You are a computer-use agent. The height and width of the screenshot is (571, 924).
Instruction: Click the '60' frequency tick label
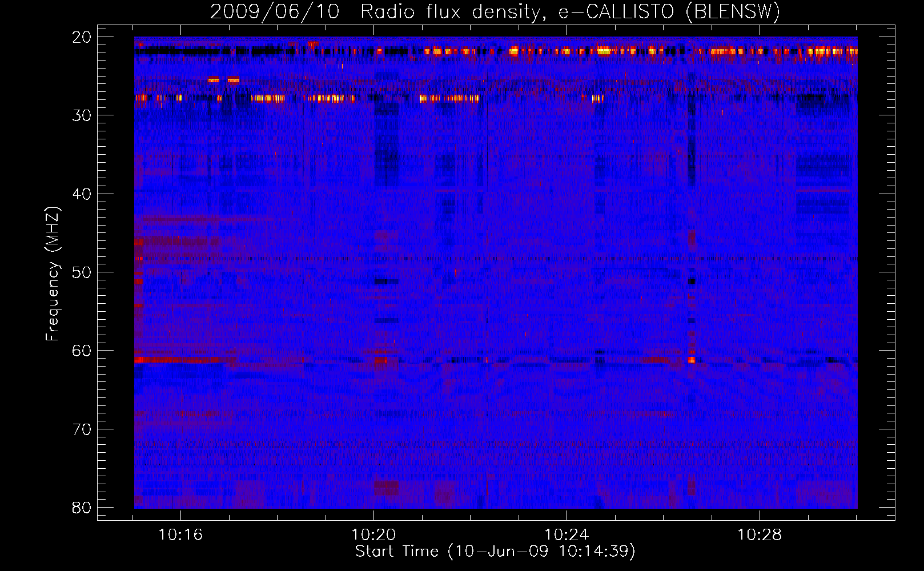82,351
